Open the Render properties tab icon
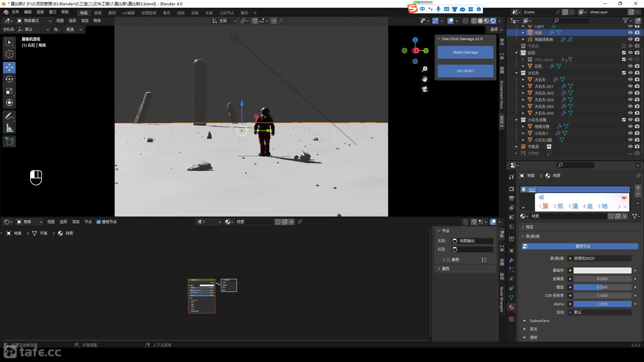The image size is (644, 362). [x=512, y=189]
